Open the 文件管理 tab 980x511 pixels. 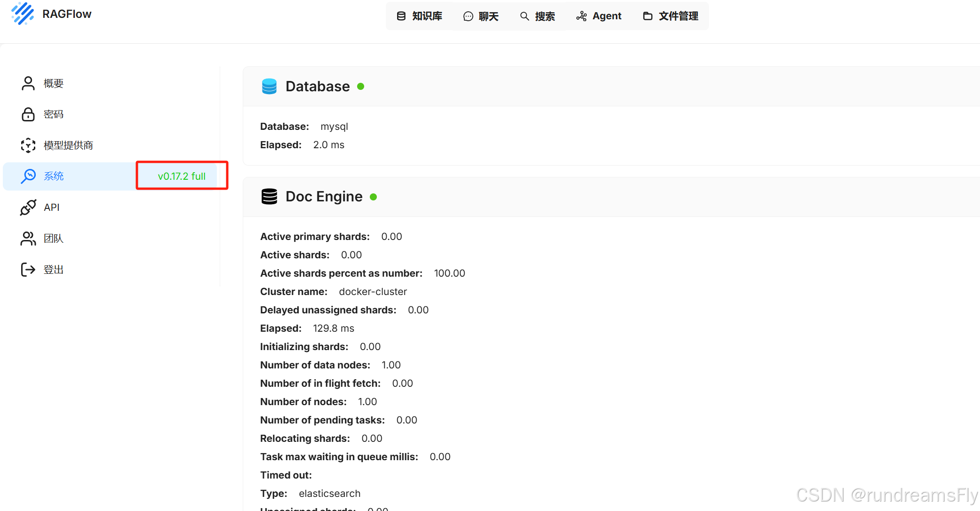pos(670,16)
